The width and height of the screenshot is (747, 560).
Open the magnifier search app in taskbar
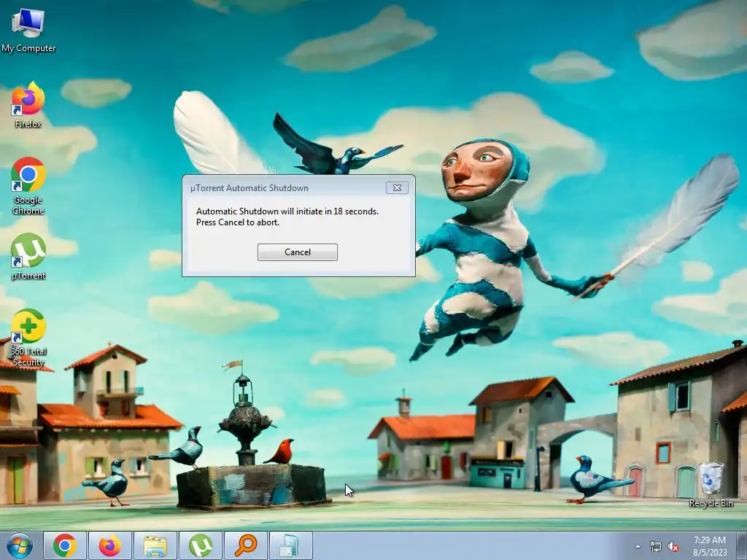click(x=246, y=545)
